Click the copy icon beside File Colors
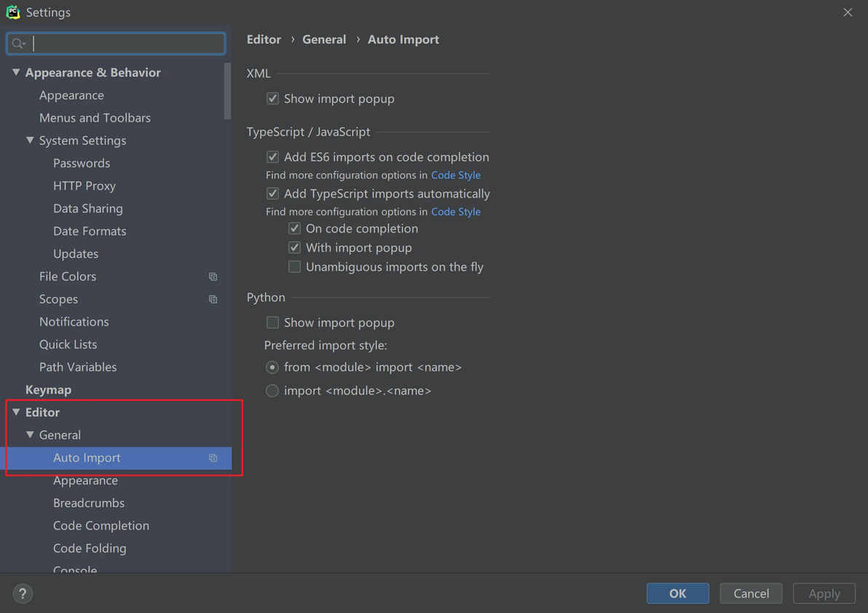Screen dimensions: 868x613 [x=213, y=277]
